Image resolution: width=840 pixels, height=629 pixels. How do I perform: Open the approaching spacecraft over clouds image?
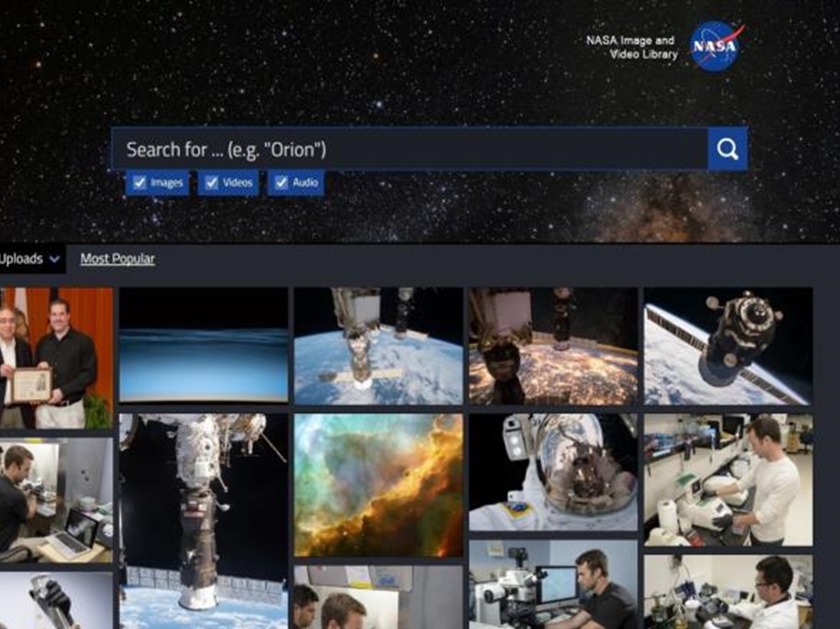pos(728,346)
